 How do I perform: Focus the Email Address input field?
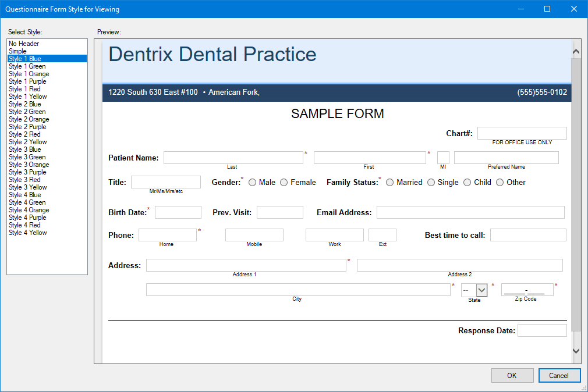tap(470, 212)
